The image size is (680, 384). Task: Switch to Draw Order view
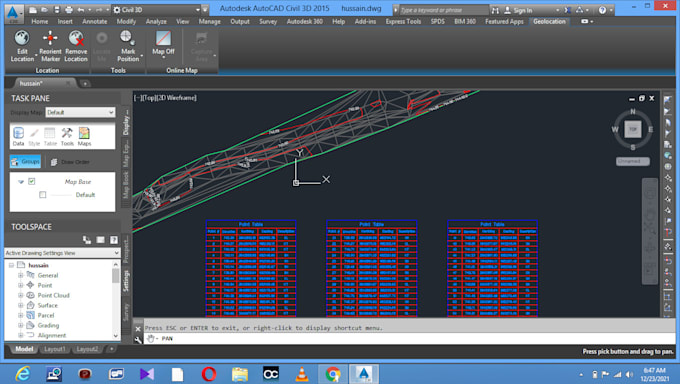coord(70,162)
